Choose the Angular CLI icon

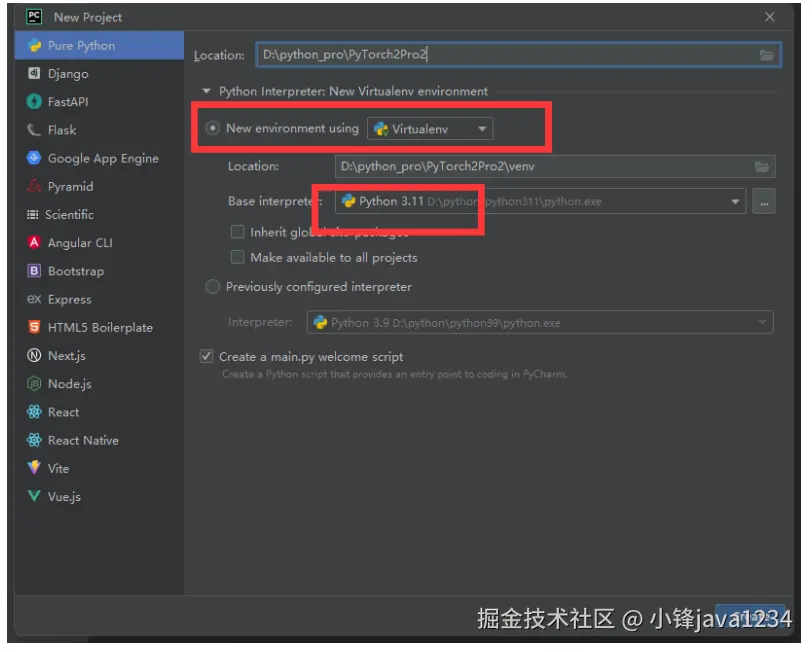coord(34,242)
